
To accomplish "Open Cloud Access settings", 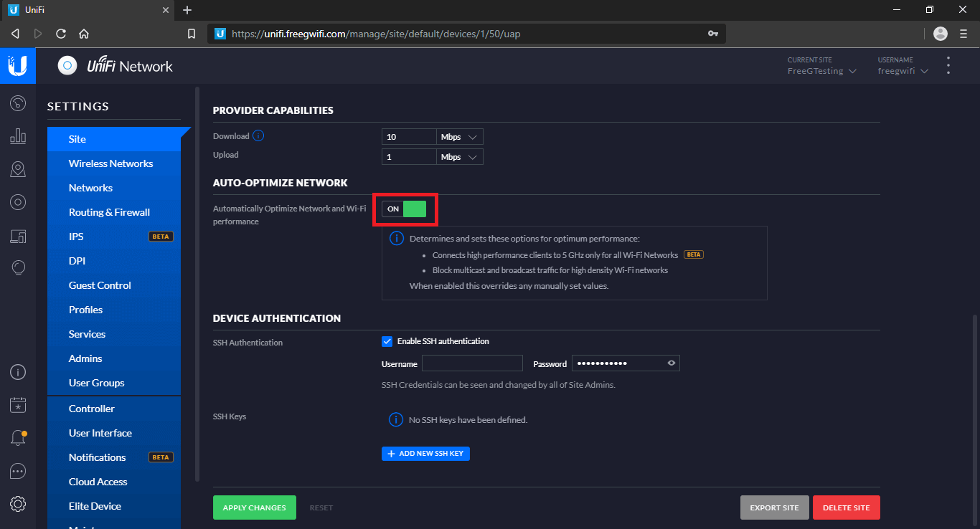I will [x=114, y=482].
